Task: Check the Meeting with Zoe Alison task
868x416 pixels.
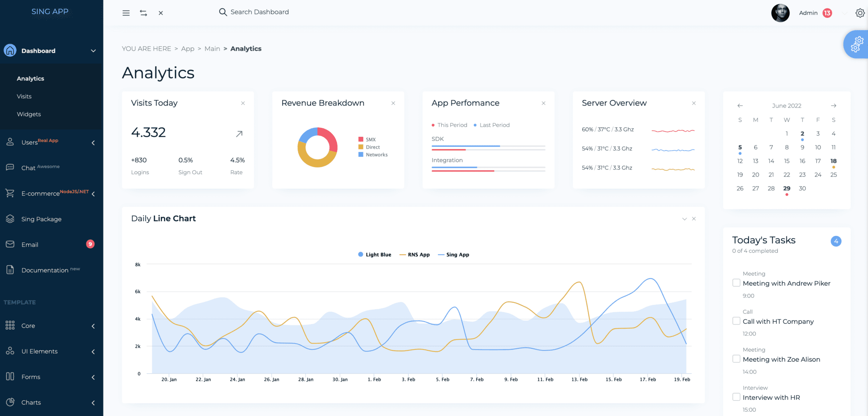Action: 737,359
